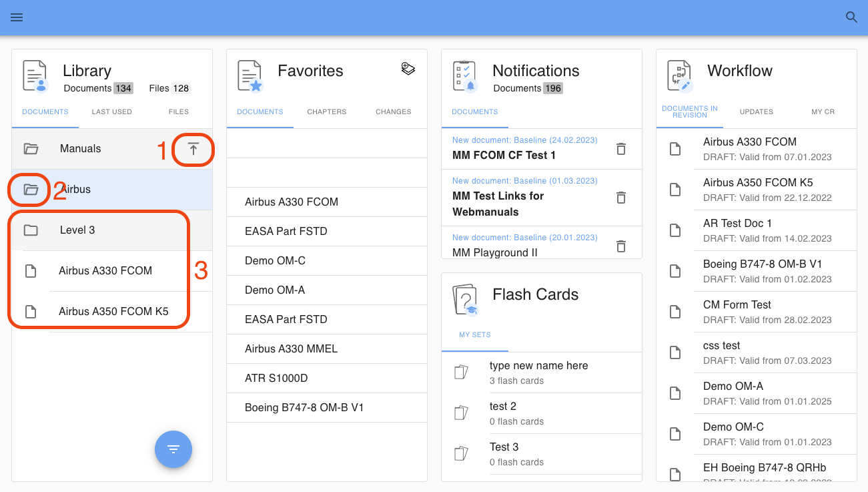Open CM Form Test draft
This screenshot has height=492, width=868.
click(x=757, y=312)
